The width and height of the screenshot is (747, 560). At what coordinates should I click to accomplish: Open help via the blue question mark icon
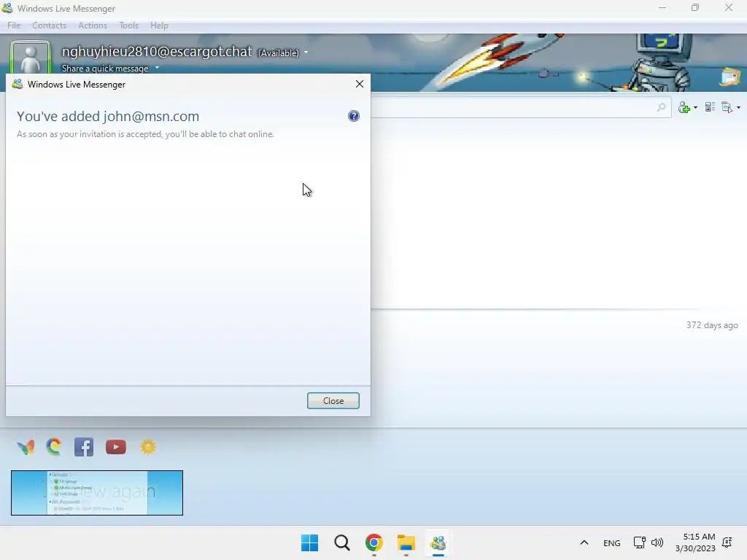click(354, 116)
